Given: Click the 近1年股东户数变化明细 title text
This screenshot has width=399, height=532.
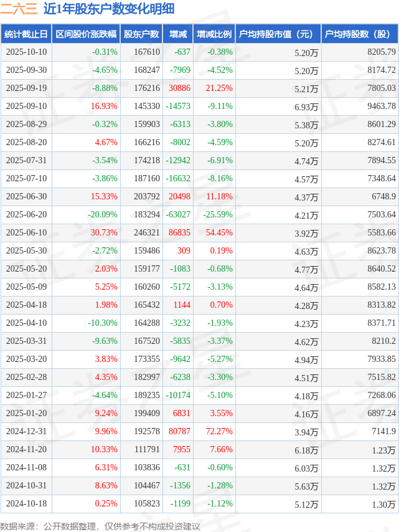Looking at the screenshot, I should 109,9.
